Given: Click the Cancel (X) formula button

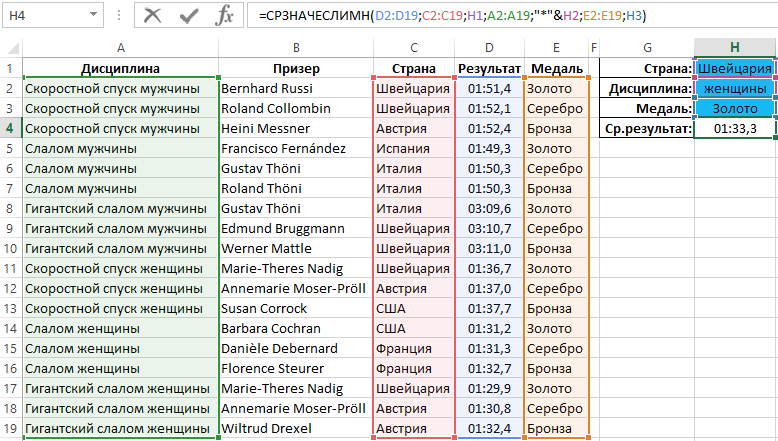Looking at the screenshot, I should click(153, 16).
